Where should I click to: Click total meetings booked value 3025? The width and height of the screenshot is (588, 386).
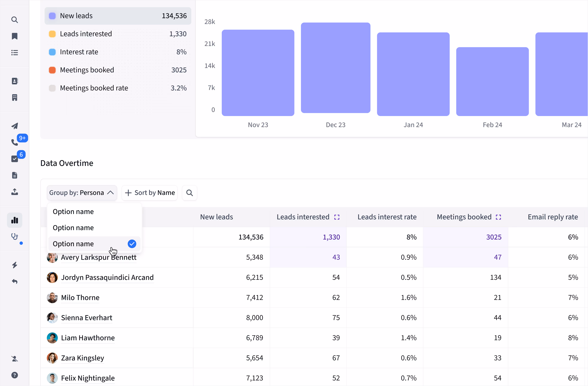tap(494, 237)
